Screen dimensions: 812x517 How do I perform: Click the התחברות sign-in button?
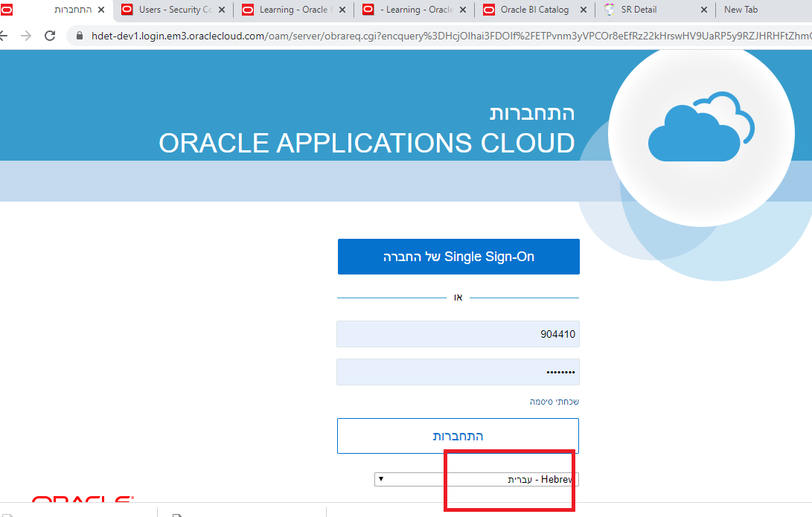coord(458,436)
